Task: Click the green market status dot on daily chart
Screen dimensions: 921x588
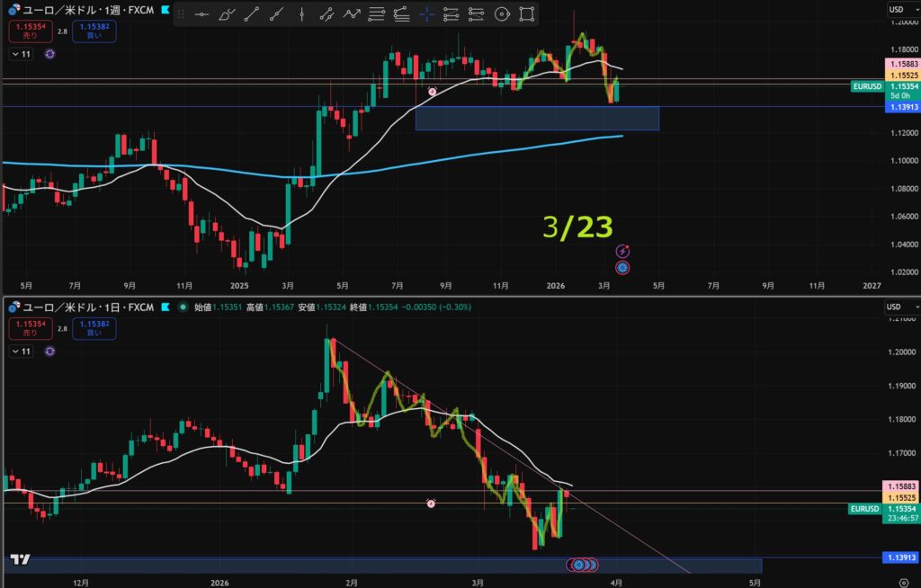Action: point(183,307)
